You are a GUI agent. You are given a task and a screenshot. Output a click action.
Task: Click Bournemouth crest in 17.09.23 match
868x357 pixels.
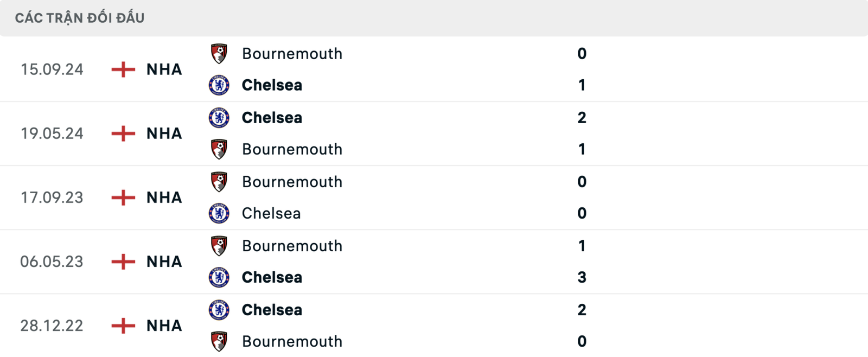point(219,182)
